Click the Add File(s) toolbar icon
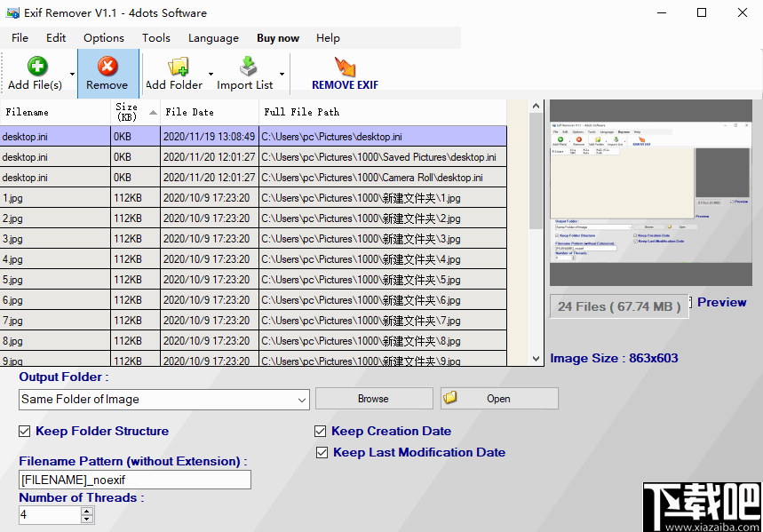 coord(37,67)
